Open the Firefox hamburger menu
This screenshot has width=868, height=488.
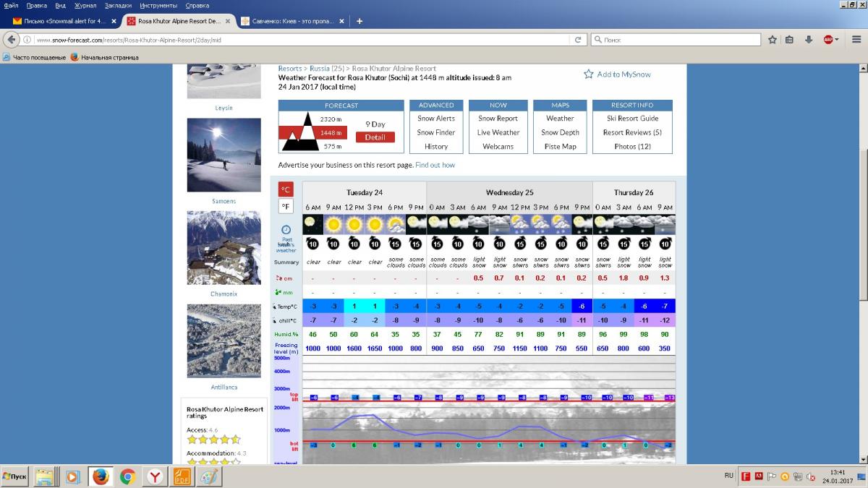pyautogui.click(x=856, y=40)
